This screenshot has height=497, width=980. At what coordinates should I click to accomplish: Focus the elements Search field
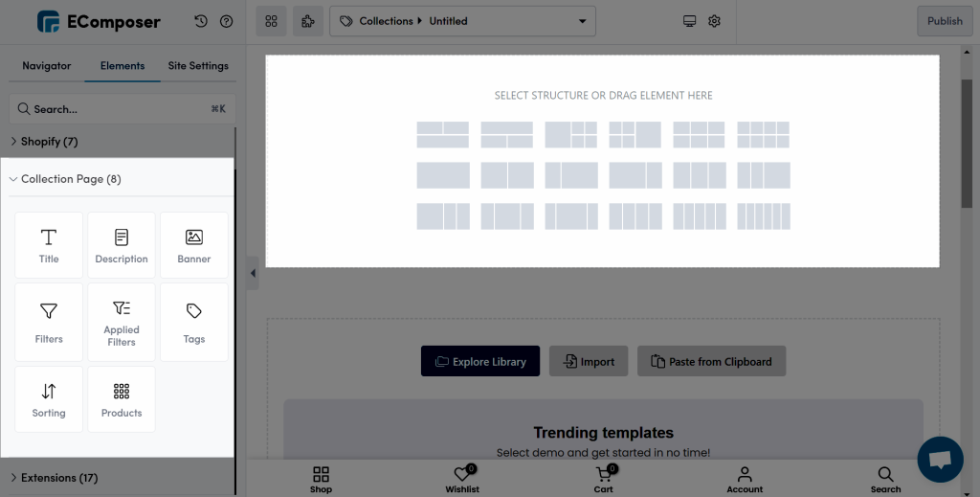[x=122, y=109]
